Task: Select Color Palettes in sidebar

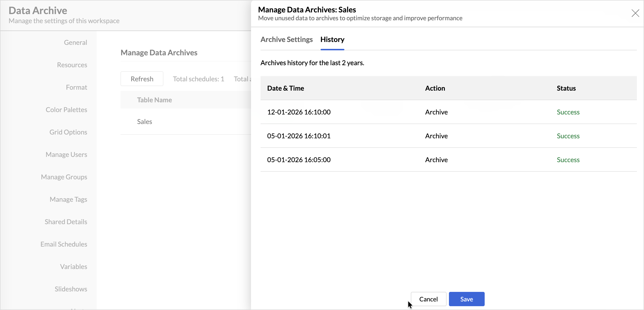Action: point(66,110)
